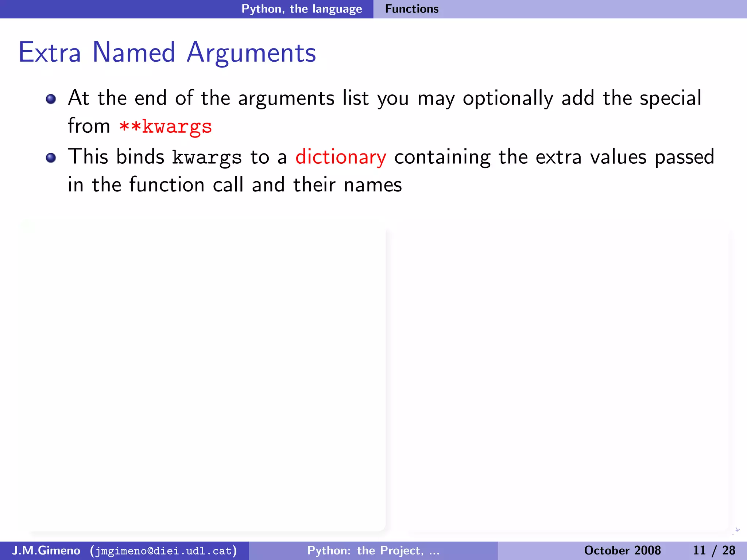Click the 'Extra Named Arguments' slide title
The image size is (747, 560).
point(167,52)
